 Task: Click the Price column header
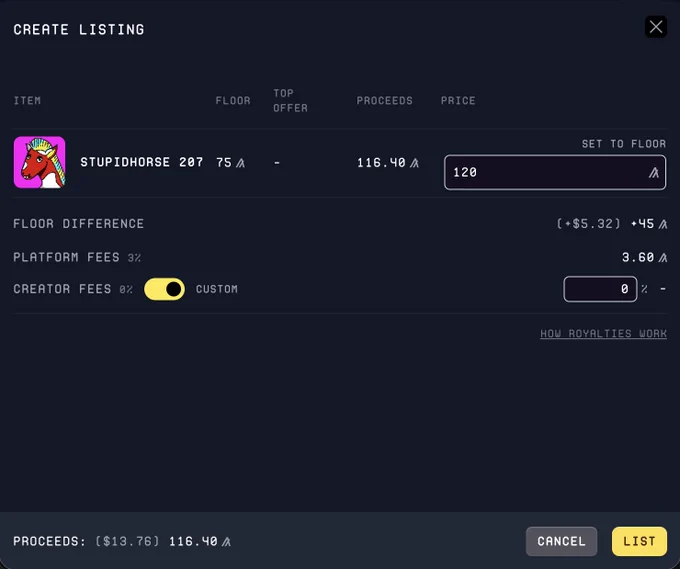(x=458, y=101)
